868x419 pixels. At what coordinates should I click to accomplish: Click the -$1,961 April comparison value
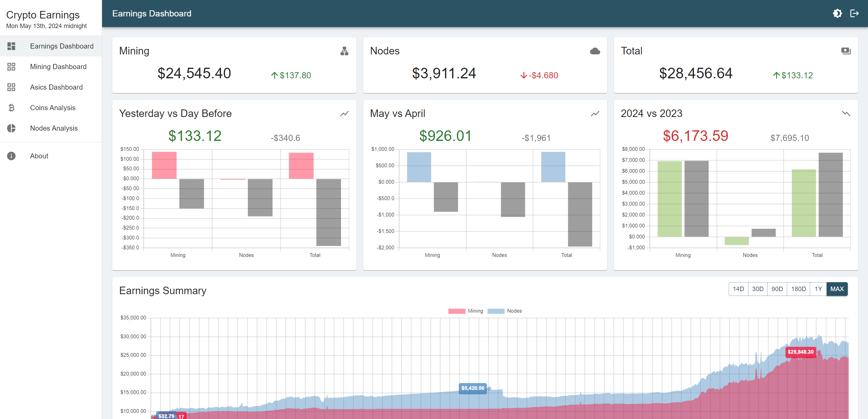[536, 138]
